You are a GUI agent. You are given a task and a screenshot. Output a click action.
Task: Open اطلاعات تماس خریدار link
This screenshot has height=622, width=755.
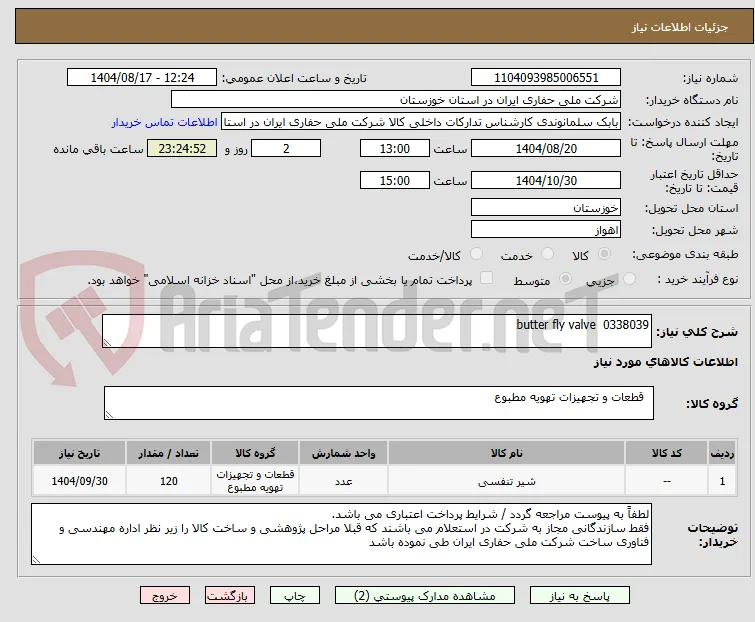tap(165, 122)
